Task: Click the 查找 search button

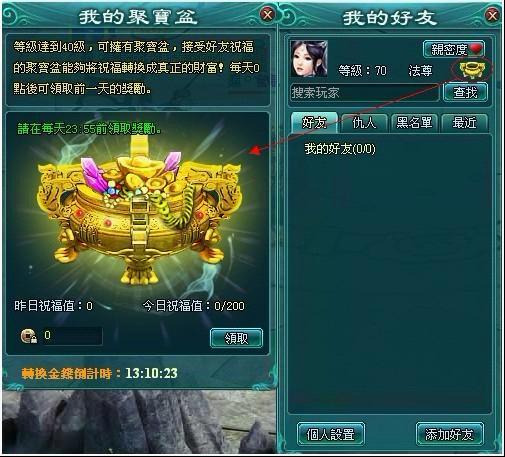Action: 465,92
